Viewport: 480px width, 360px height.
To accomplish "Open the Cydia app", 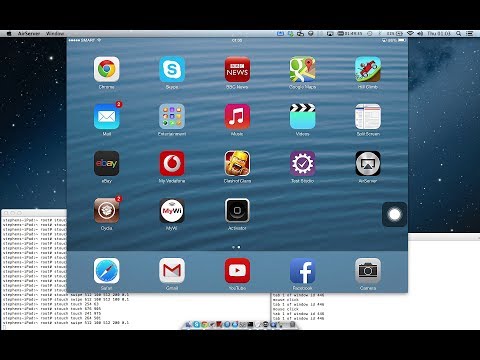I will (x=106, y=210).
